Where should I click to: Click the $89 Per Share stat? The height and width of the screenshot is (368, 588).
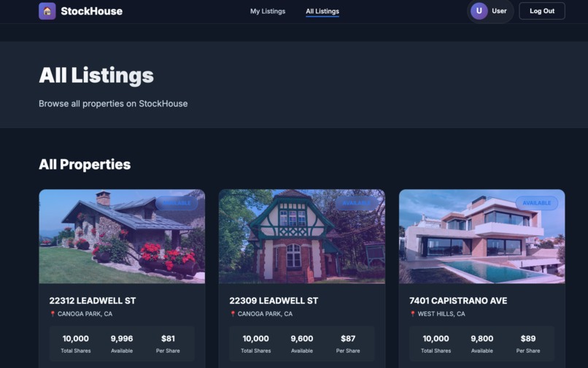tap(528, 344)
